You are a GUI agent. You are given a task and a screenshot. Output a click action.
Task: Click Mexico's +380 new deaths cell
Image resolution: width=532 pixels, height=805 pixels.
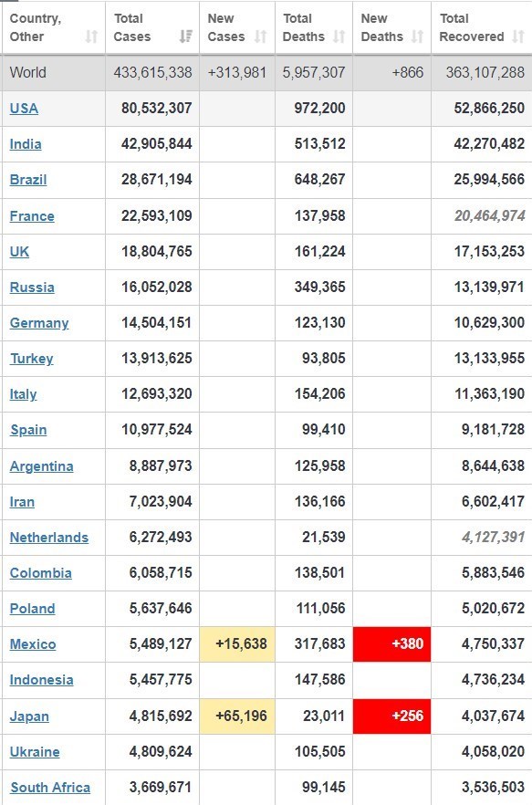391,643
